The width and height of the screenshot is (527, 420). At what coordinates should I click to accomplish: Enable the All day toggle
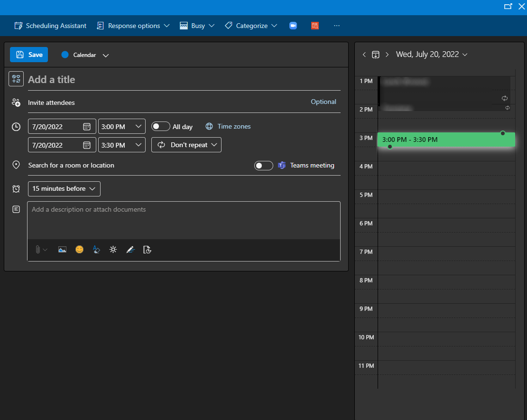click(x=161, y=127)
